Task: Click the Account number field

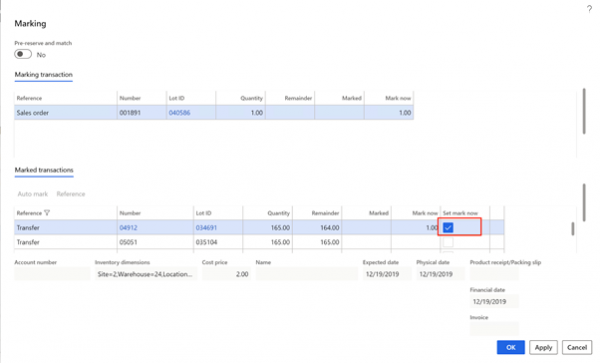Action: pos(52,274)
